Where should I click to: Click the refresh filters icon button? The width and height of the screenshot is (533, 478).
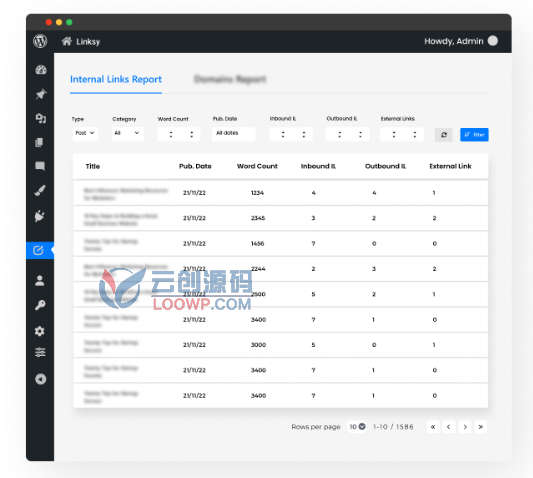(444, 135)
